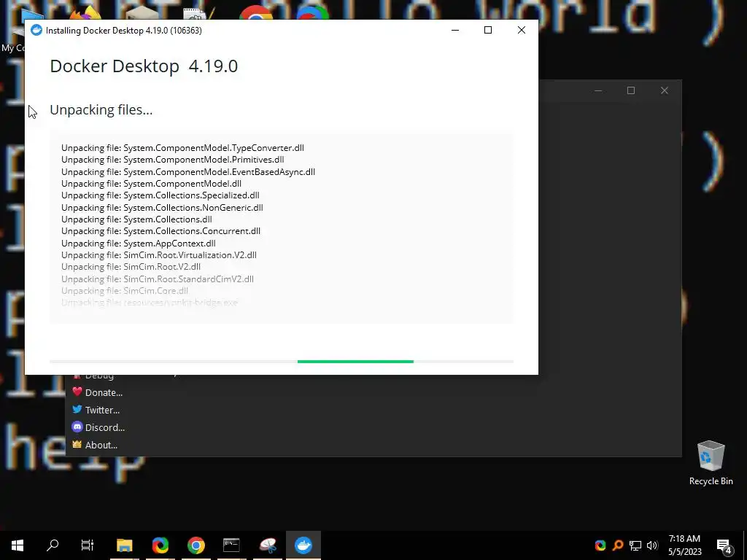Maximize the dark background window
Screen dimensions: 747x560
(x=631, y=90)
